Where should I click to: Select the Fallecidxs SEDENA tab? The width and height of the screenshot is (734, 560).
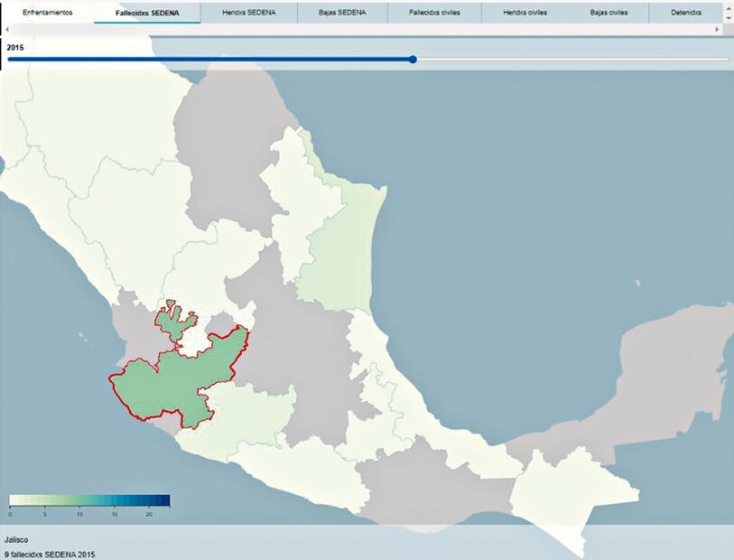pyautogui.click(x=147, y=13)
